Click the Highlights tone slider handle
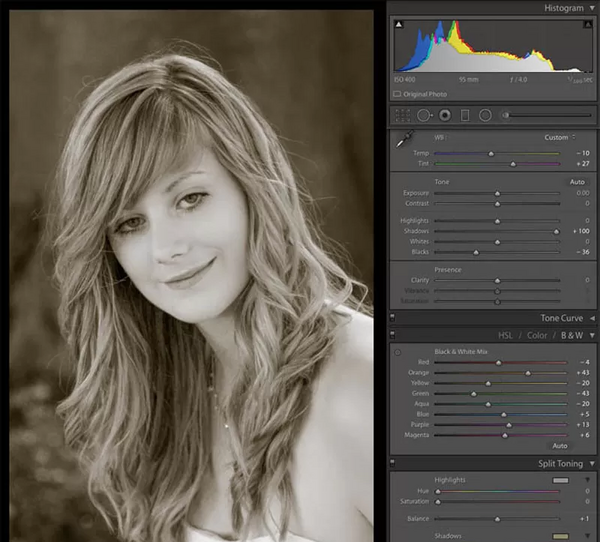Screen dimensions: 600x542 point(497,221)
